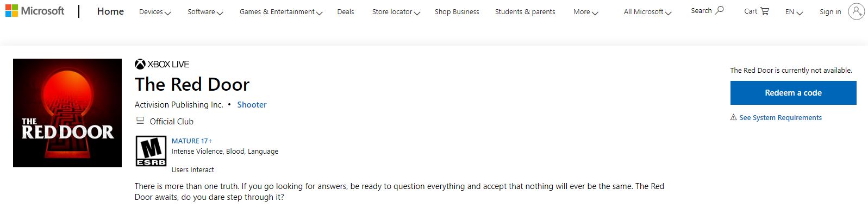Open the search magnifier icon
Viewport: 868px width, 214px height.
[720, 10]
